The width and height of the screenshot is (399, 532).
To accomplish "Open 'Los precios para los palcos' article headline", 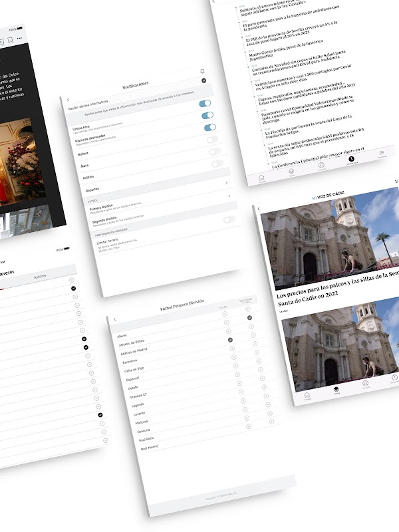I will click(338, 290).
